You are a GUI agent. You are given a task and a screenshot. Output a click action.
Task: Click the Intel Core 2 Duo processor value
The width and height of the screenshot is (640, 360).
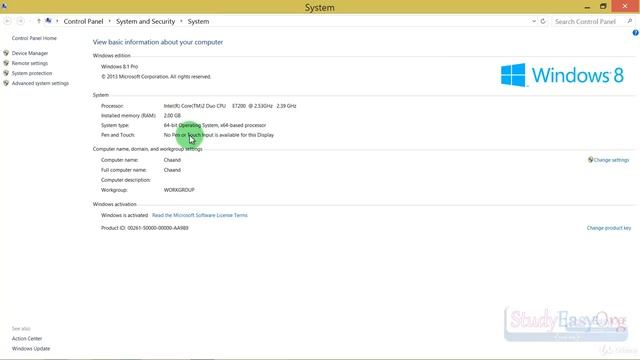[230, 106]
